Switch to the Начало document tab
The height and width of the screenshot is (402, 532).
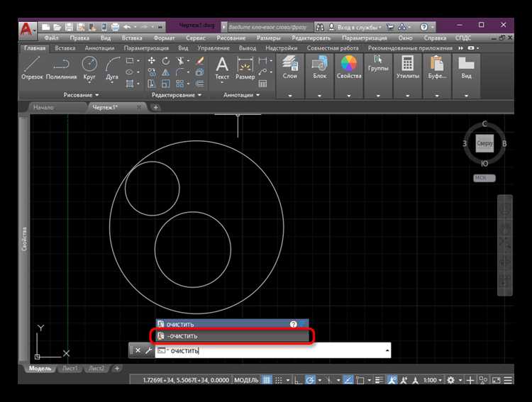(x=43, y=108)
